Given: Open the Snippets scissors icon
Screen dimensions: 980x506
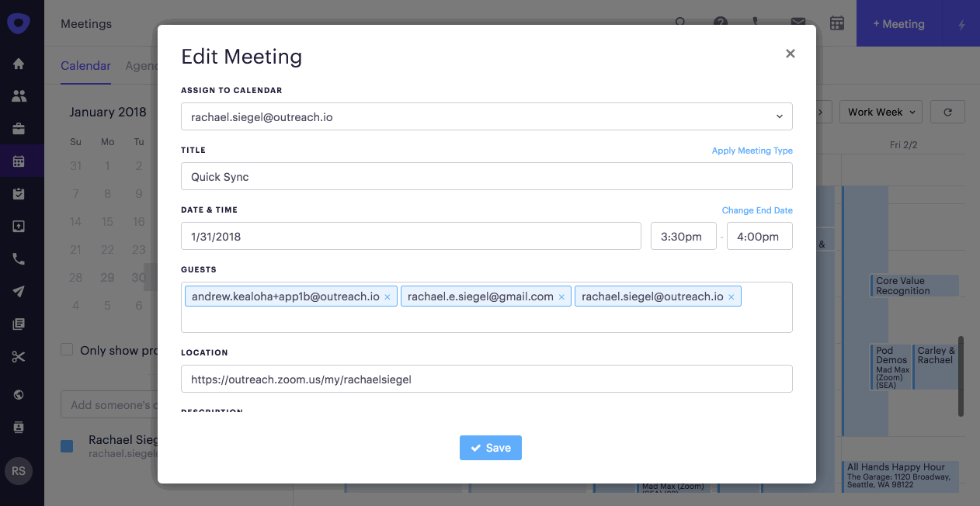Looking at the screenshot, I should click(x=19, y=357).
